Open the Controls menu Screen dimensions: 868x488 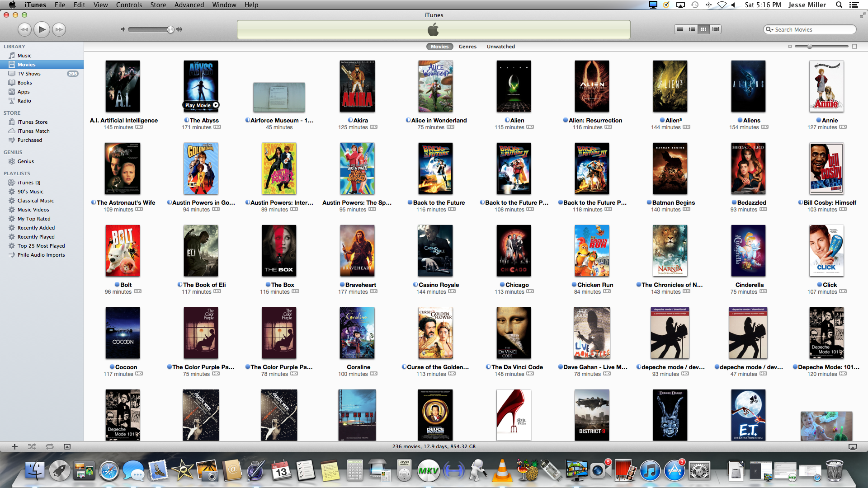click(x=129, y=5)
